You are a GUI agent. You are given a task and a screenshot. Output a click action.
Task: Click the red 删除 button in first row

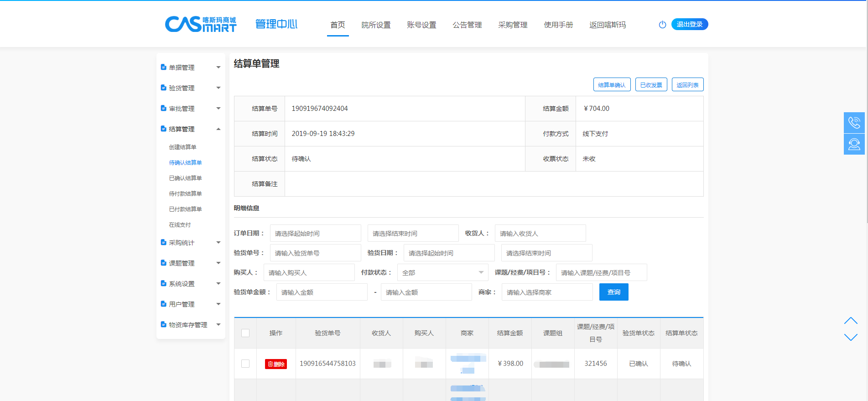(276, 364)
